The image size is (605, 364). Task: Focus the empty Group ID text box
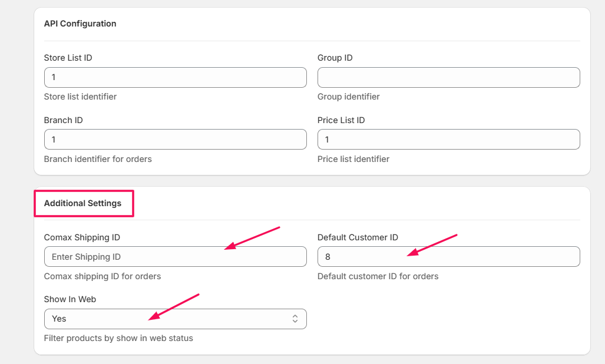pyautogui.click(x=448, y=77)
